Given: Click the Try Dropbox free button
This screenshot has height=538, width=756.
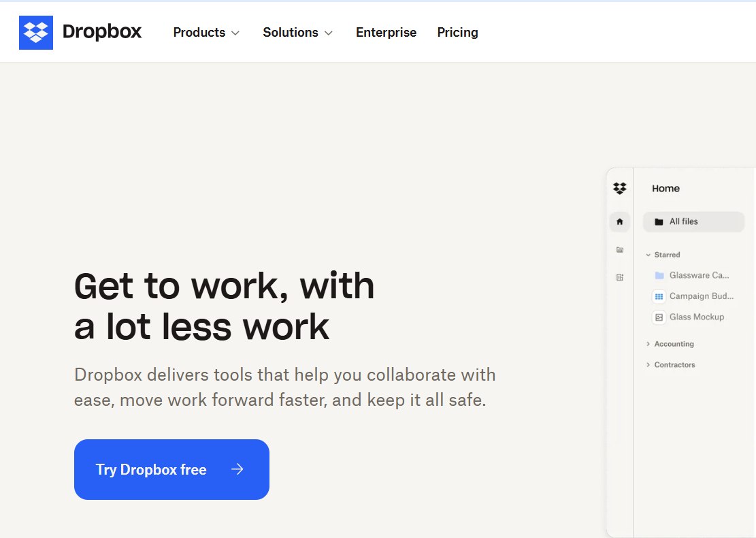Looking at the screenshot, I should click(x=171, y=469).
